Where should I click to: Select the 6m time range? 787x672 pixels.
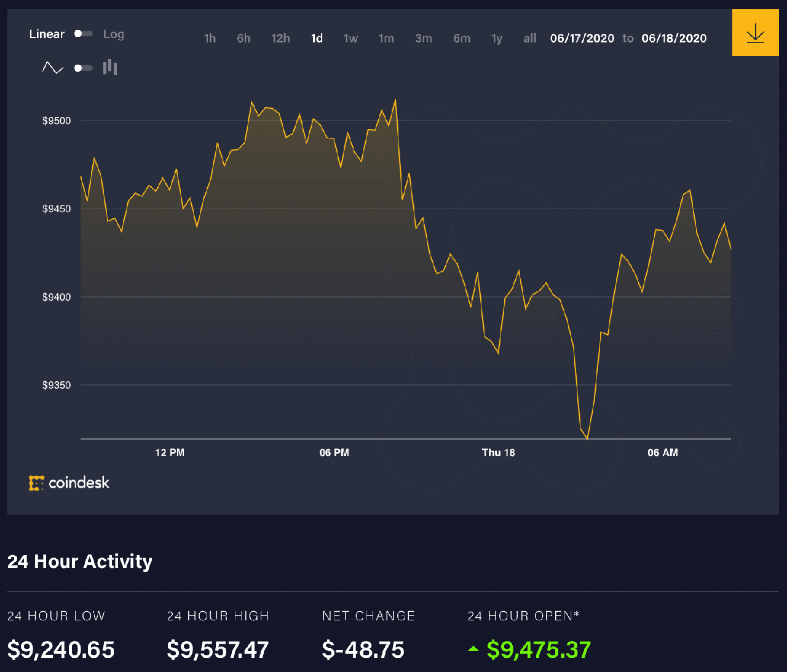click(x=462, y=38)
